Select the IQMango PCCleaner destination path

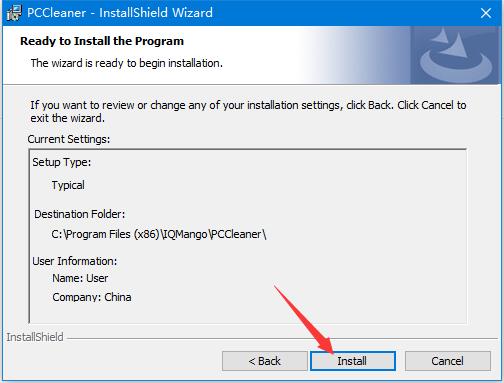tap(159, 234)
